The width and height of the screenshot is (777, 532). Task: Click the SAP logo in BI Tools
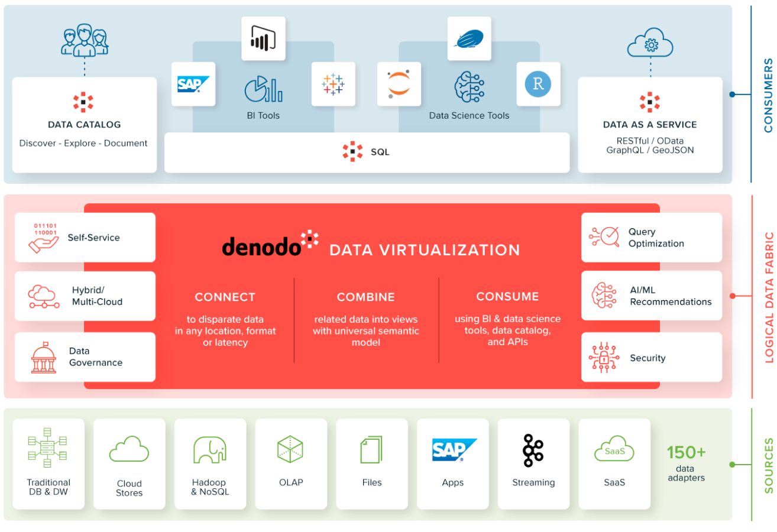[x=193, y=84]
